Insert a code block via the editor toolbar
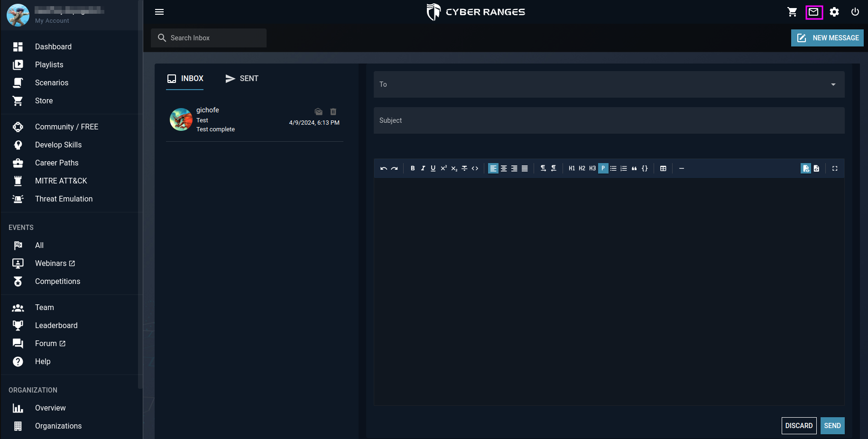 point(645,168)
